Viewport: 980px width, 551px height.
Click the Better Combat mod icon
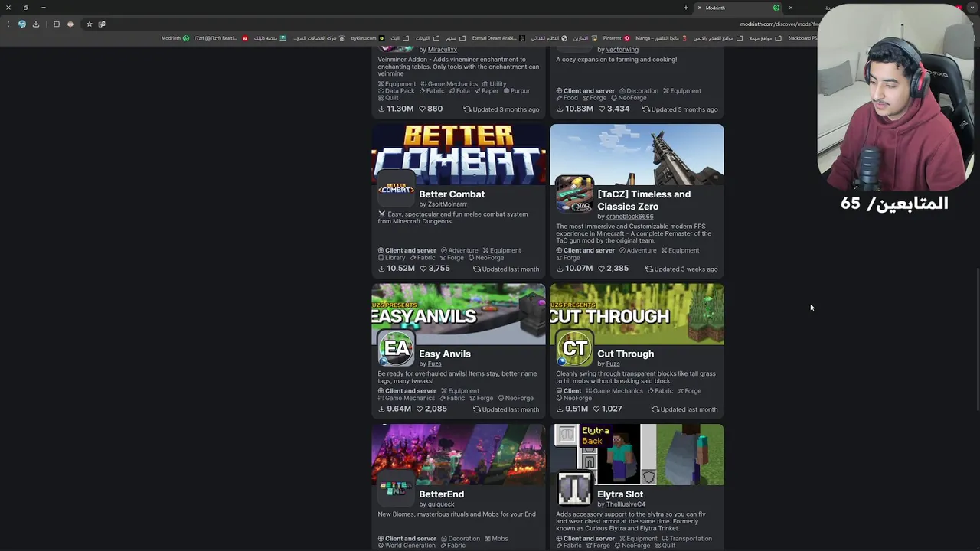(396, 189)
